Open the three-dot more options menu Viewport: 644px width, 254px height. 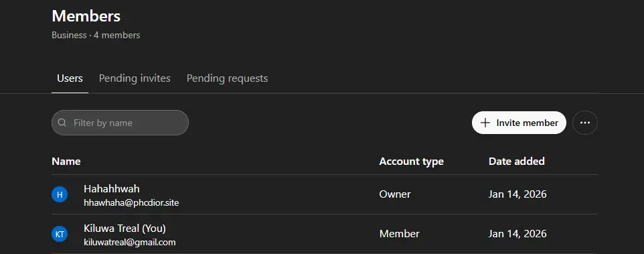[585, 123]
